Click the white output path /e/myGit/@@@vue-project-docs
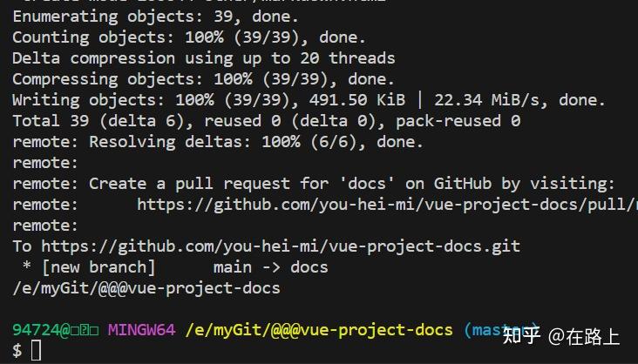The height and width of the screenshot is (364, 638). pos(146,288)
